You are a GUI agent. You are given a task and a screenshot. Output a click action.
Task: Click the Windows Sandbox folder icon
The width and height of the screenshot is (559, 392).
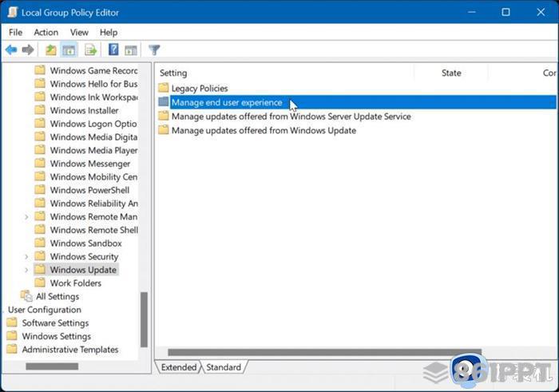tap(40, 243)
